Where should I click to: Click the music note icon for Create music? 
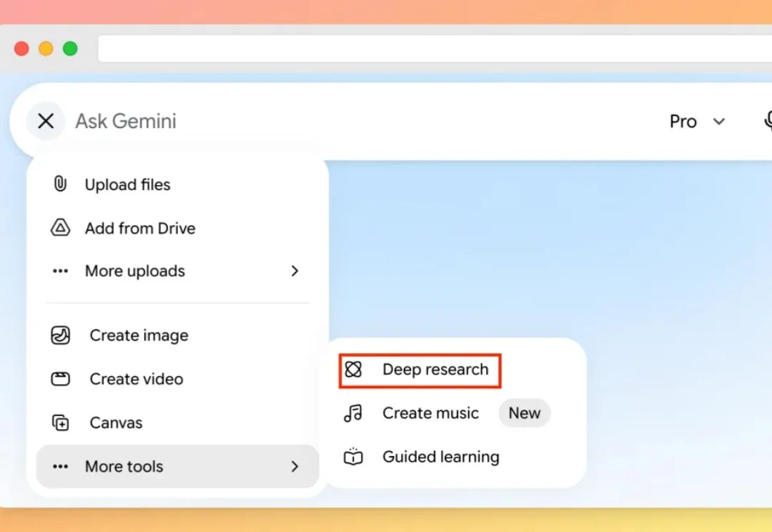(x=353, y=413)
